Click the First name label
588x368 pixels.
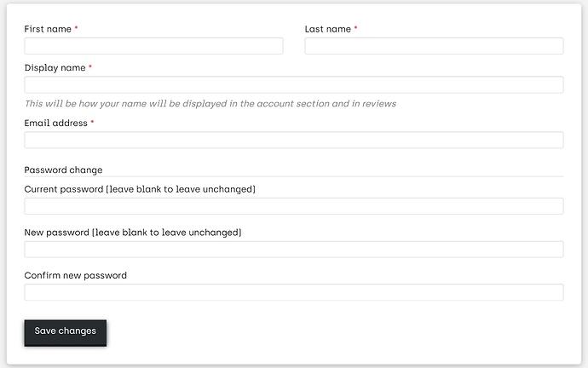point(48,29)
